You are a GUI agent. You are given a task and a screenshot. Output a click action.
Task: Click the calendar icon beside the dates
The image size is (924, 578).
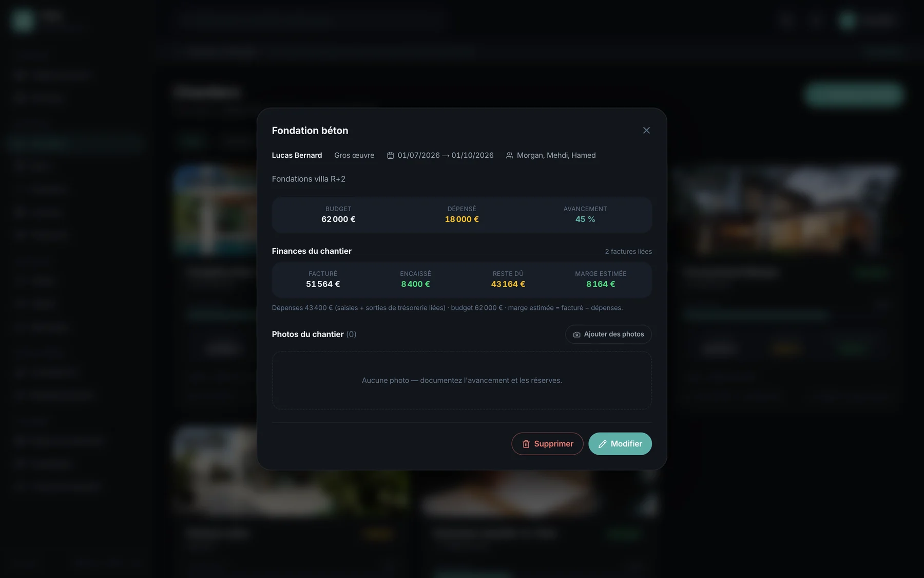390,155
